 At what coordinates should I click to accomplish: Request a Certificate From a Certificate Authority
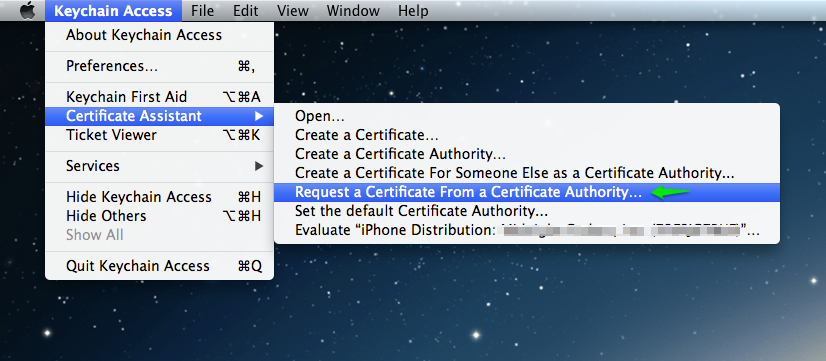point(527,192)
